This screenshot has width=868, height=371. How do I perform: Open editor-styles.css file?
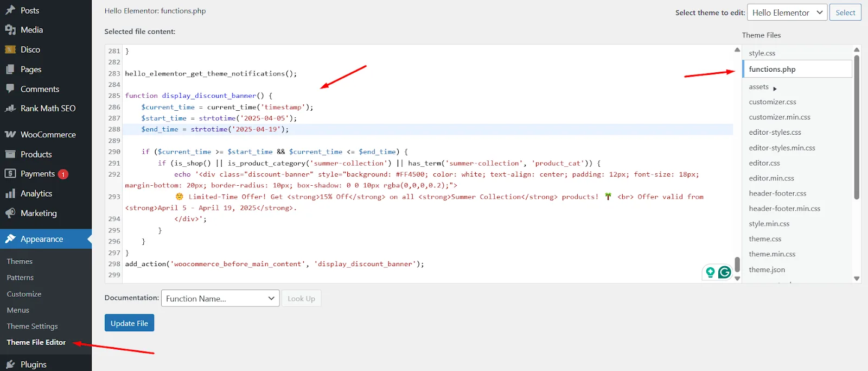[x=775, y=133]
